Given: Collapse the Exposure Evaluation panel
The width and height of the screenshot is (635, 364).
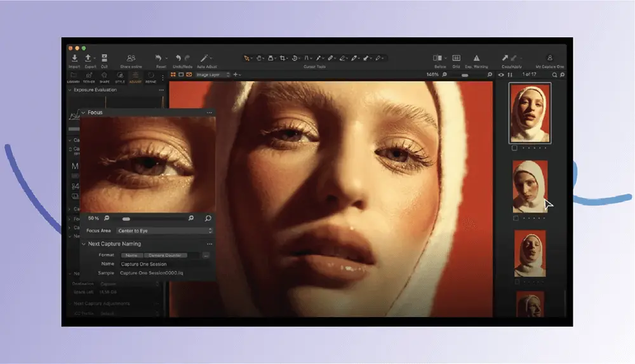Looking at the screenshot, I should (x=70, y=90).
